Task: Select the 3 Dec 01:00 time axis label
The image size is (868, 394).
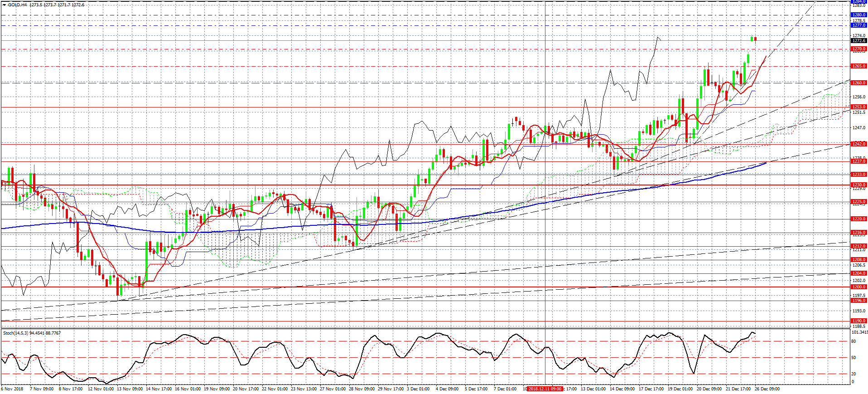Action: click(x=418, y=389)
